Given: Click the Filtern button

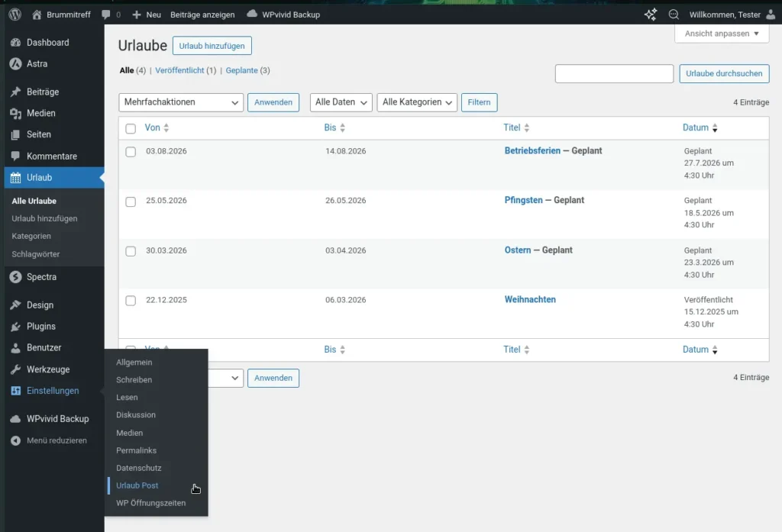Looking at the screenshot, I should click(480, 102).
